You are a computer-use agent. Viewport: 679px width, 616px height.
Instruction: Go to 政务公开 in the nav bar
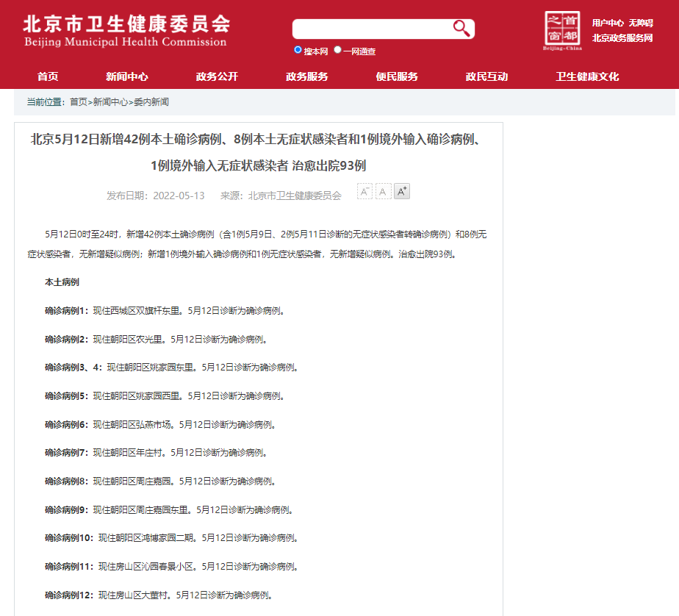click(x=217, y=76)
